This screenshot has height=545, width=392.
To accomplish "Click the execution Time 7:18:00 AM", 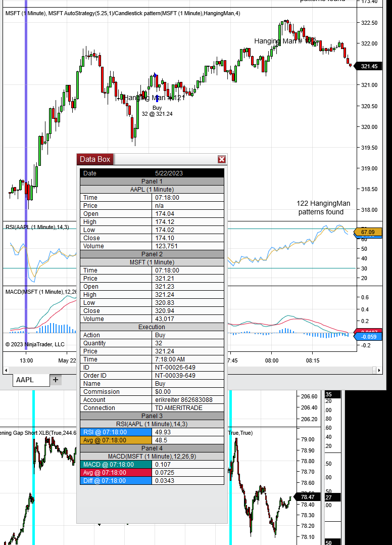I will tap(170, 359).
